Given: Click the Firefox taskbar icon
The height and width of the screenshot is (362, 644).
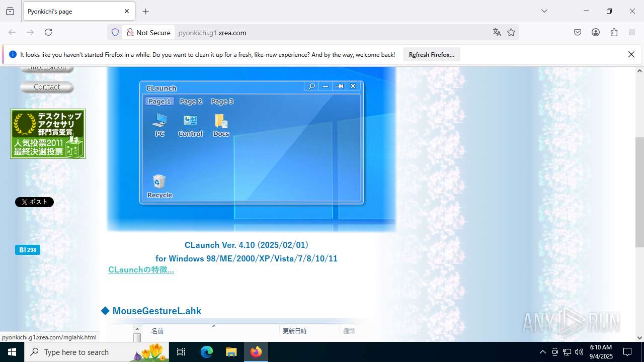Looking at the screenshot, I should point(256,352).
